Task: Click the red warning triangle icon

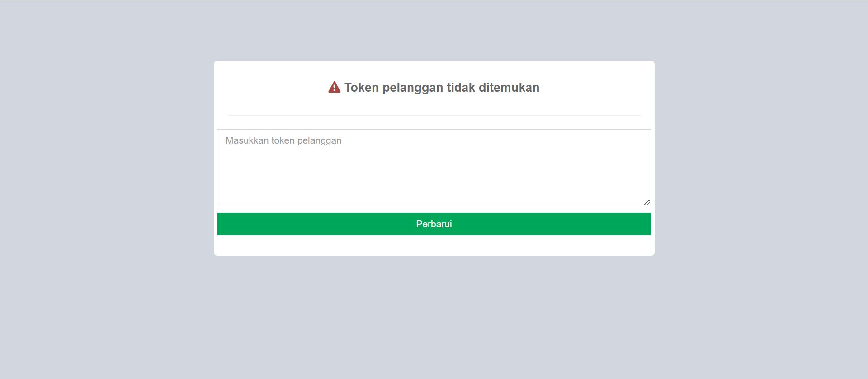Action: [334, 87]
